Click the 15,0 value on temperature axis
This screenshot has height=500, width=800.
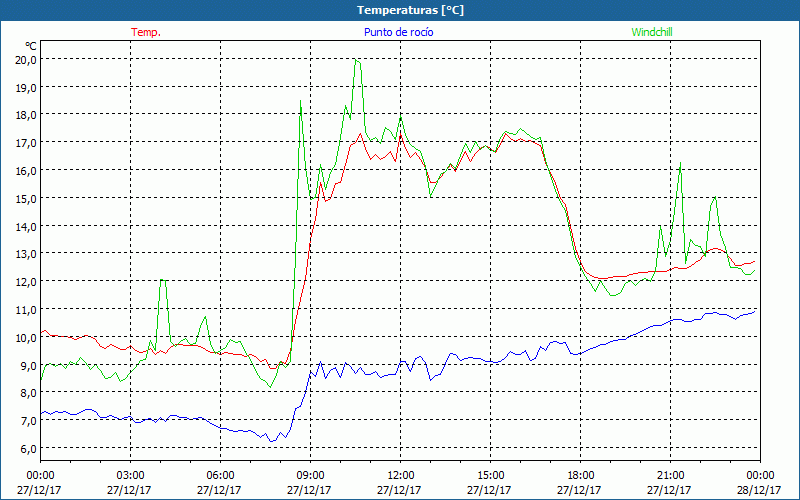click(26, 198)
